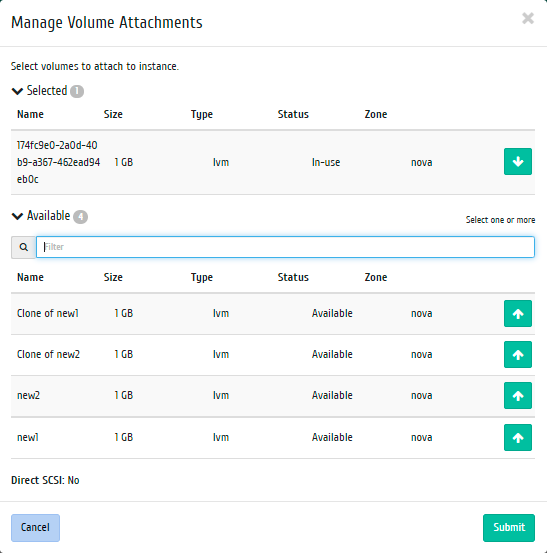This screenshot has width=547, height=553.
Task: Click the Clone of new2 name
Action: [48, 354]
